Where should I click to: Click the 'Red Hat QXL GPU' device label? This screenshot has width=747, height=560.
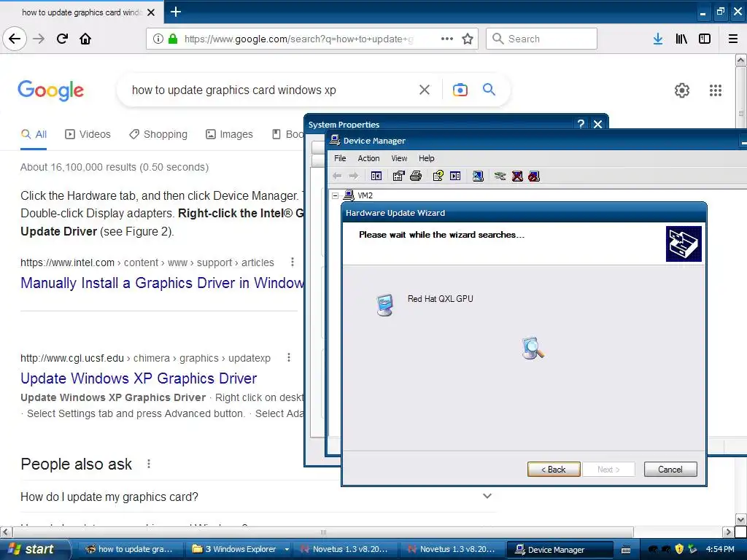point(440,298)
